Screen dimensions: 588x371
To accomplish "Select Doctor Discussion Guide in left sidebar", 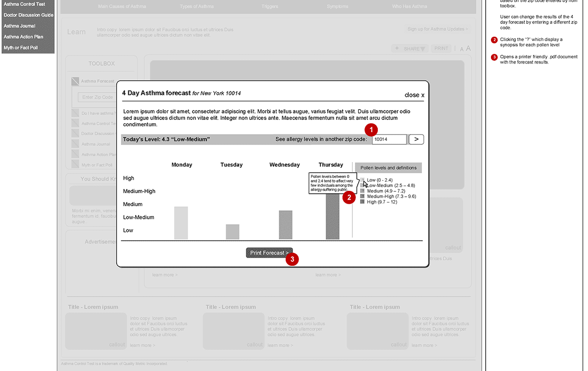I will [28, 15].
